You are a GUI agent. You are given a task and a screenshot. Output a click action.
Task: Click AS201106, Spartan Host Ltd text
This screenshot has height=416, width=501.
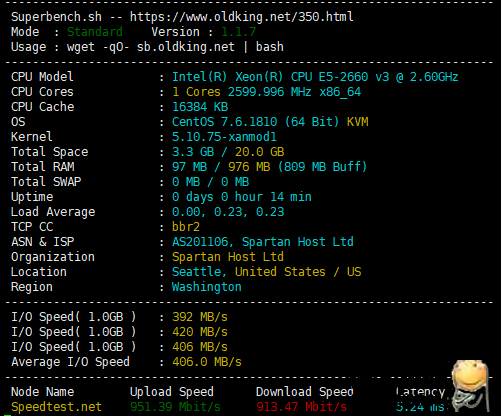[263, 242]
